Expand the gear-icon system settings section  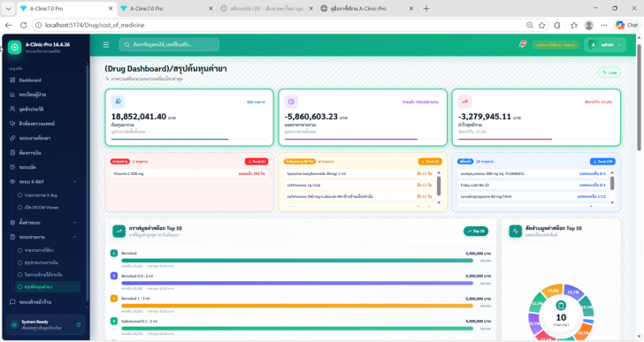pyautogui.click(x=43, y=223)
